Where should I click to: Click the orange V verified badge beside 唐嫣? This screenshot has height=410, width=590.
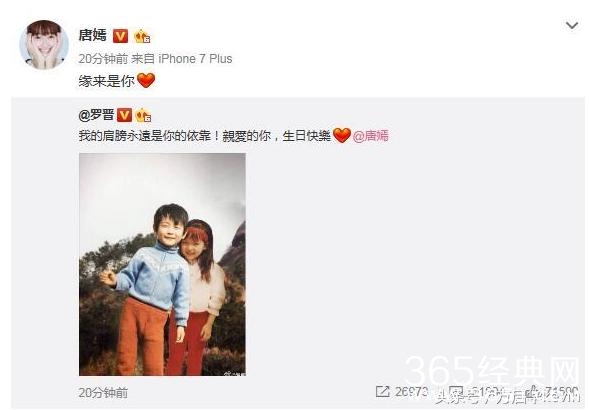point(120,36)
